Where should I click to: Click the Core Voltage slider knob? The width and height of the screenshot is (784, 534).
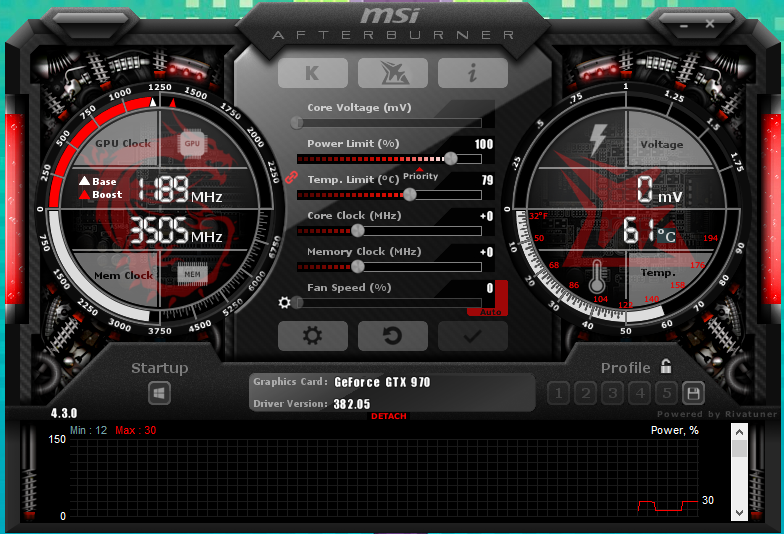[297, 122]
